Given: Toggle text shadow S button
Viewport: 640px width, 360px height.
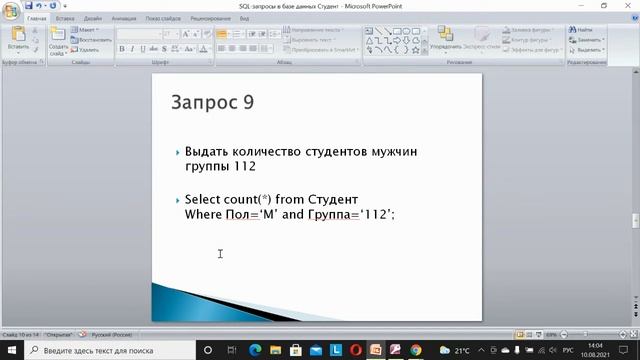Looking at the screenshot, I should coord(164,49).
